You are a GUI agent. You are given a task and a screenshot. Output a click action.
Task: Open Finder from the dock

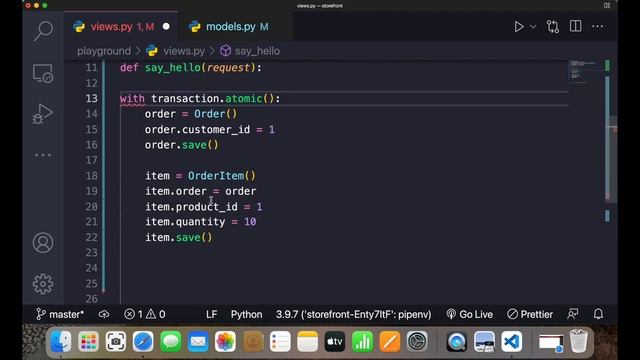click(60, 341)
